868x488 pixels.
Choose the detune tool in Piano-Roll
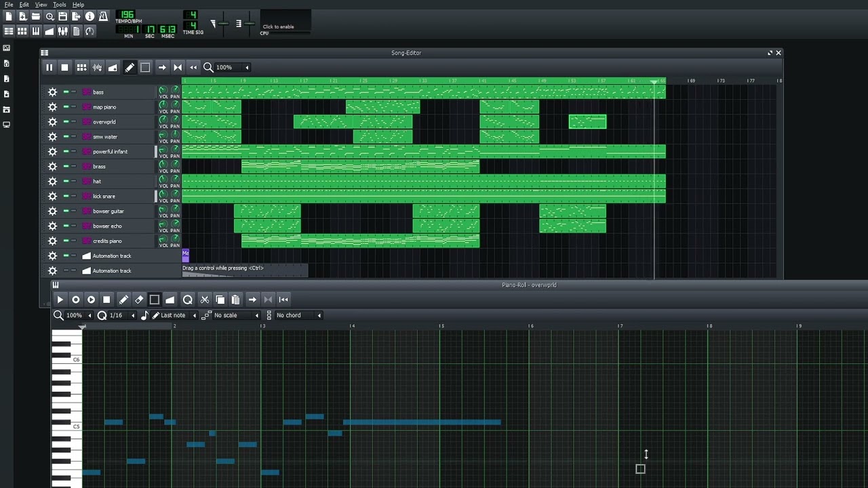coord(170,300)
